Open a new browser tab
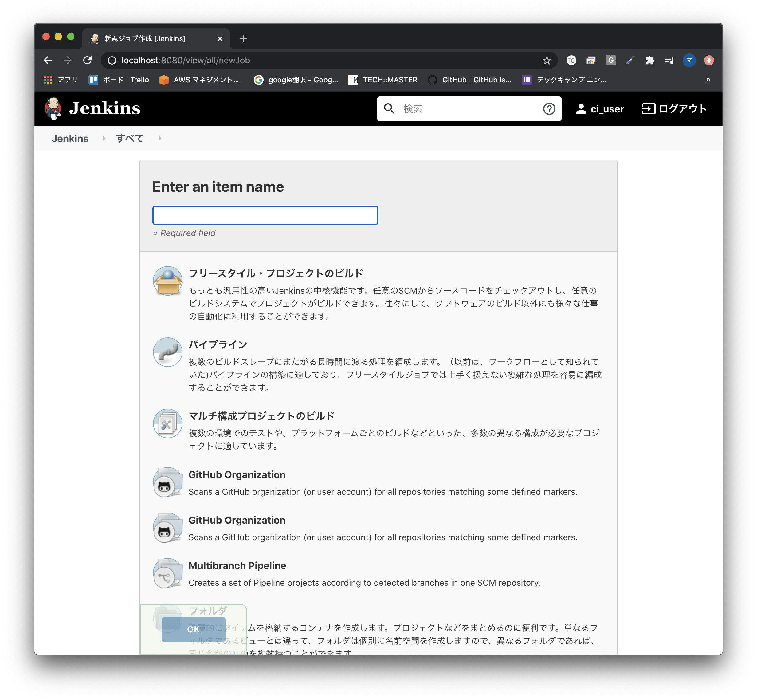This screenshot has height=700, width=757. coord(243,39)
